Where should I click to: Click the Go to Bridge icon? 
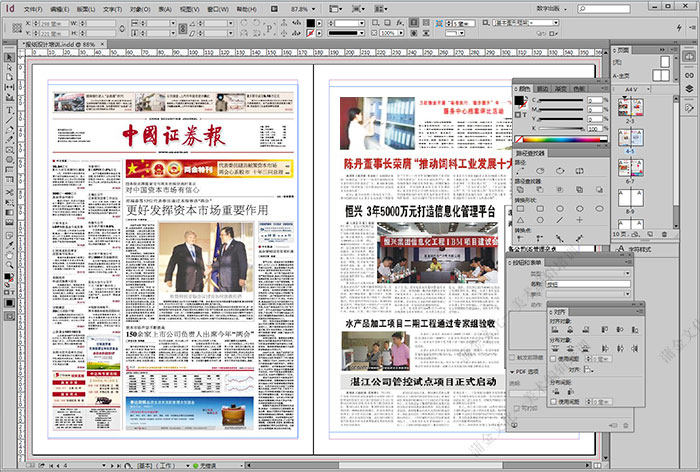click(x=275, y=8)
